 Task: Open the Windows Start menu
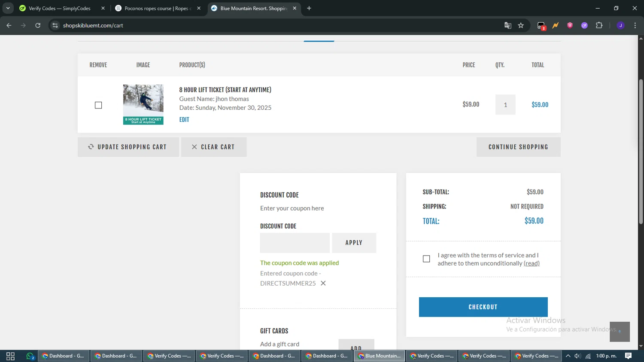point(10,356)
